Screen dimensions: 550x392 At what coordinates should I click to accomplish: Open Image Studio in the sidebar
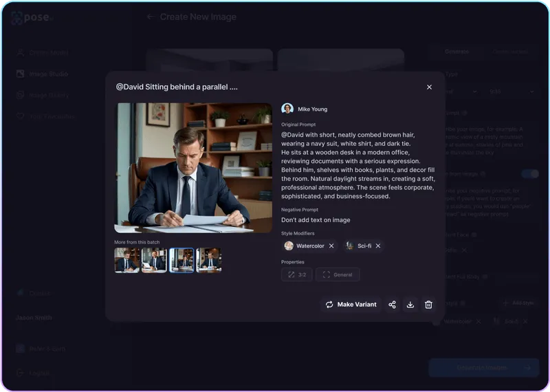pos(43,74)
